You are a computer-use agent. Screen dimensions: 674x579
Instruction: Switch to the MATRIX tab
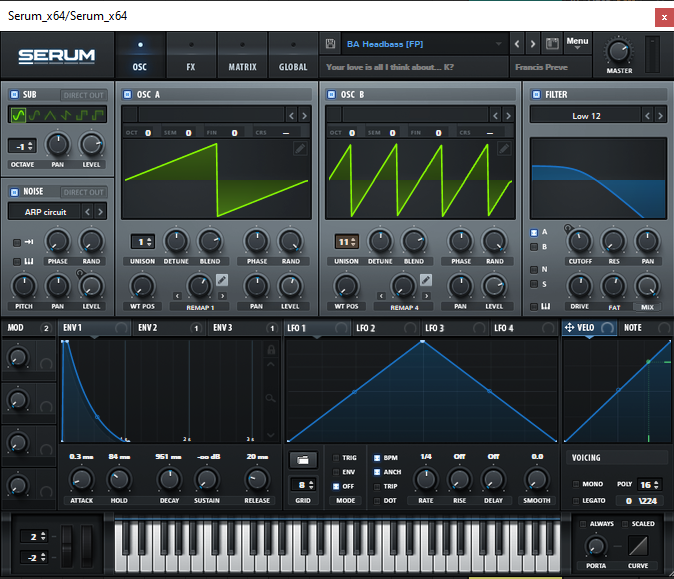(242, 56)
